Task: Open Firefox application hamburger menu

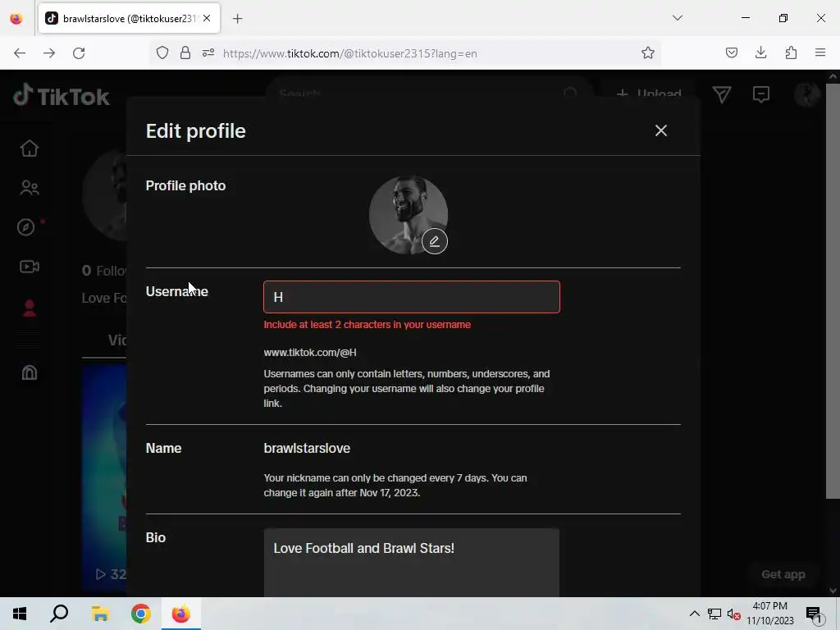Action: [x=820, y=52]
